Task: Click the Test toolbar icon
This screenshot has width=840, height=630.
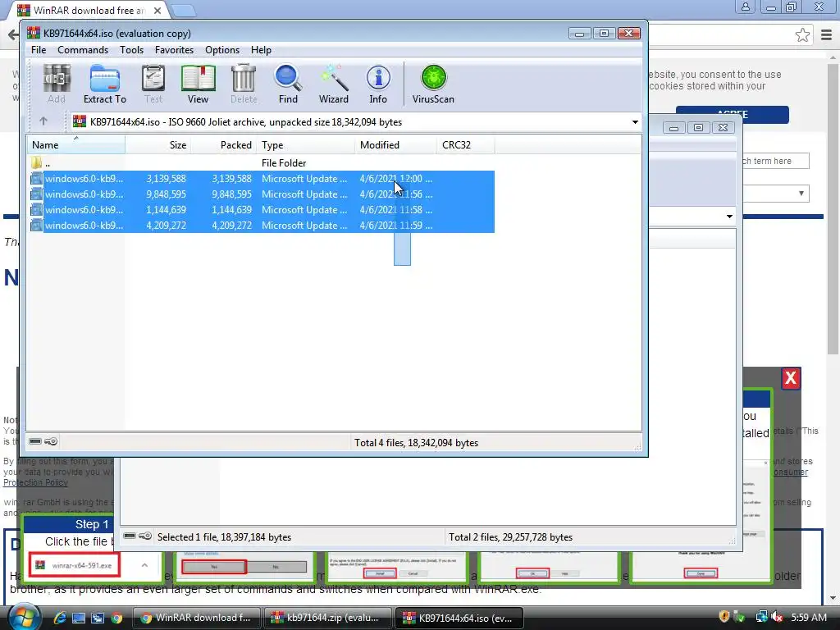Action: pyautogui.click(x=153, y=84)
